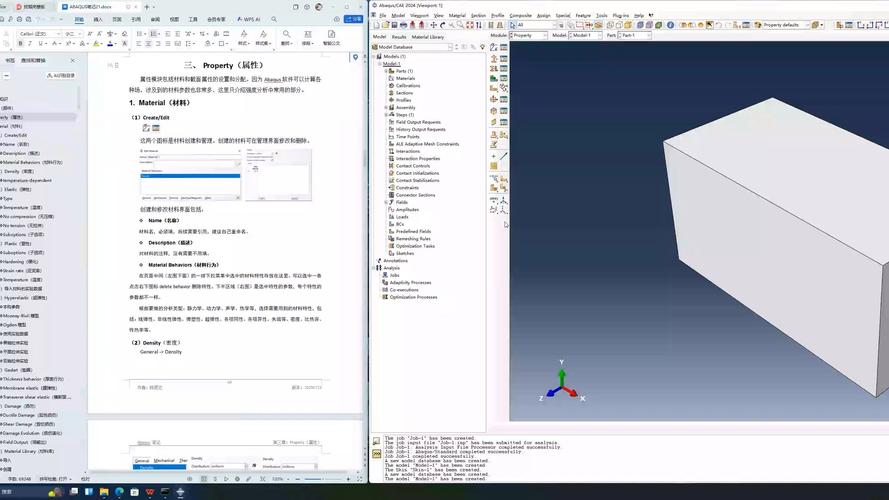
Task: Click the yellow command line interface icon
Action: 376,454
